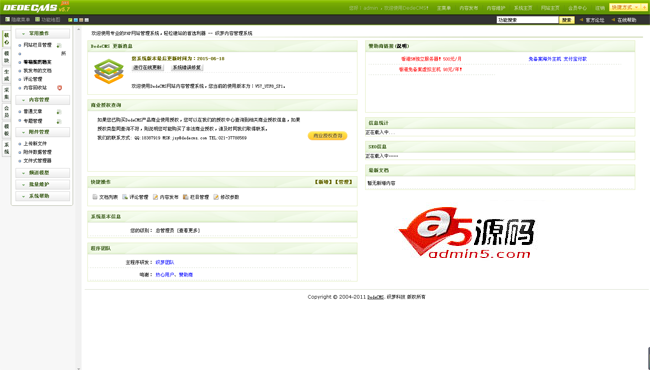The width and height of the screenshot is (650, 370).
Task: Open the 赞助商 link
Action: [186, 274]
